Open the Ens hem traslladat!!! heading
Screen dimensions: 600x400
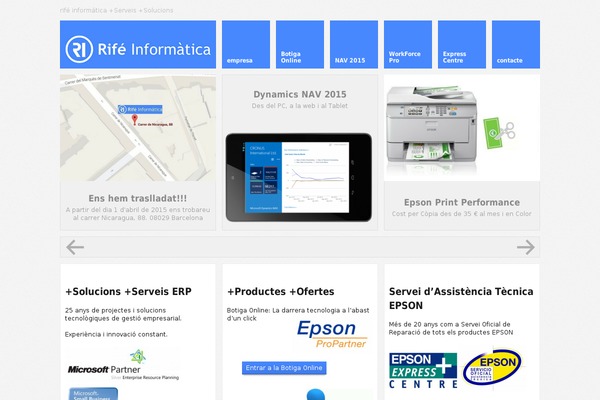point(138,198)
